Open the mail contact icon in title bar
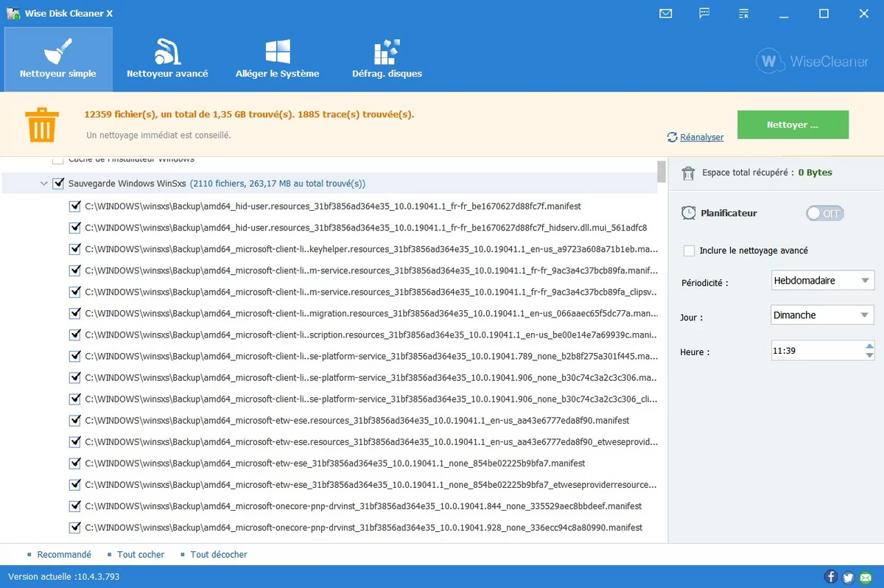884x588 pixels. 666,13
